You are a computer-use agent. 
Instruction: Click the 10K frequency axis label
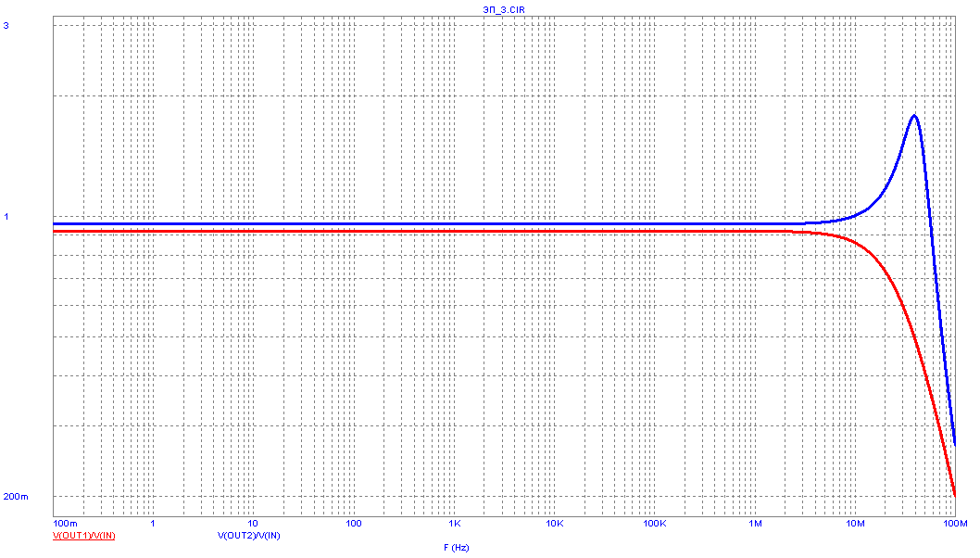click(554, 523)
